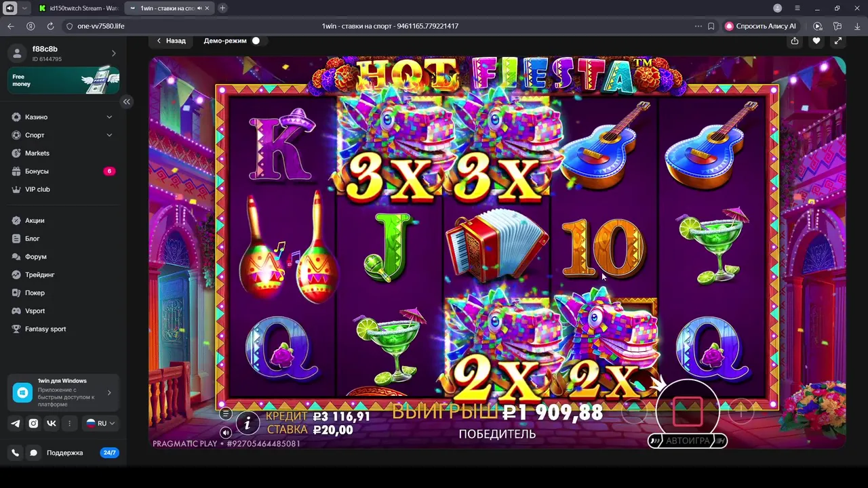868x488 pixels.
Task: Open the VK social link
Action: (x=52, y=423)
